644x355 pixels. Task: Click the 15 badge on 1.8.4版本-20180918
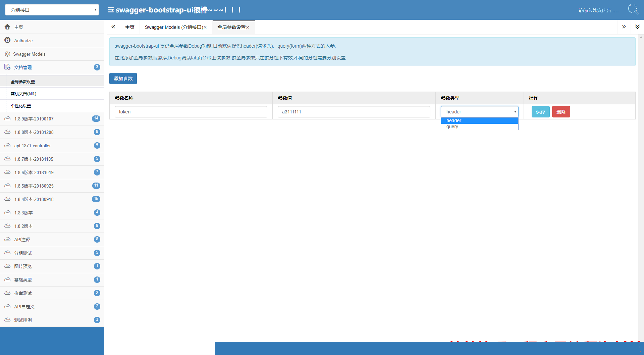pos(96,199)
